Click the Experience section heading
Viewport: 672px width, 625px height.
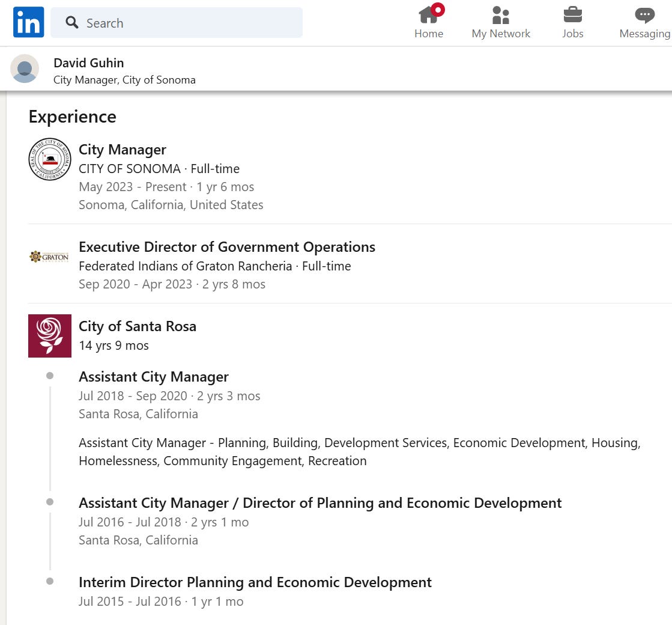tap(73, 117)
